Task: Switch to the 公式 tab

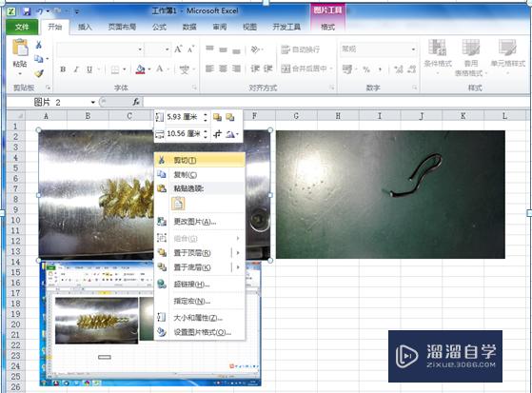Action: (159, 28)
